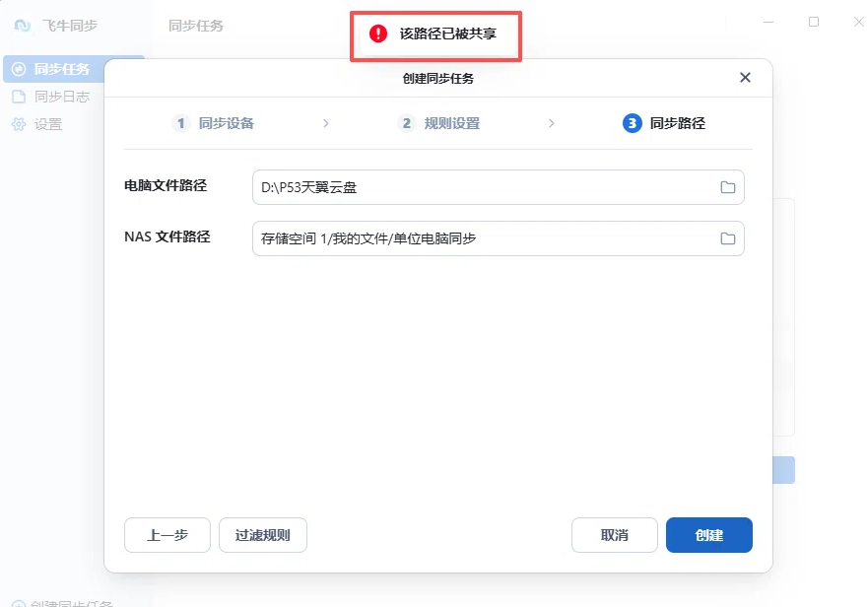Click the 飞牛同步 app logo
This screenshot has height=607, width=868.
click(x=22, y=26)
